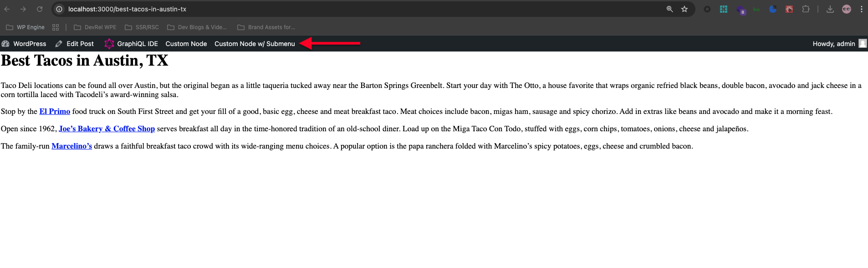Image resolution: width=868 pixels, height=268 pixels.
Task: Open the browser downloads icon
Action: 830,9
